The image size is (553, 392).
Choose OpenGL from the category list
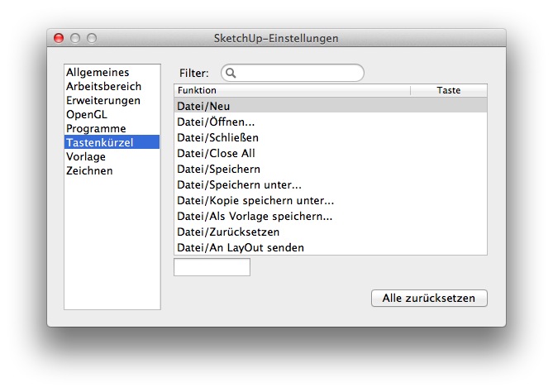87,115
